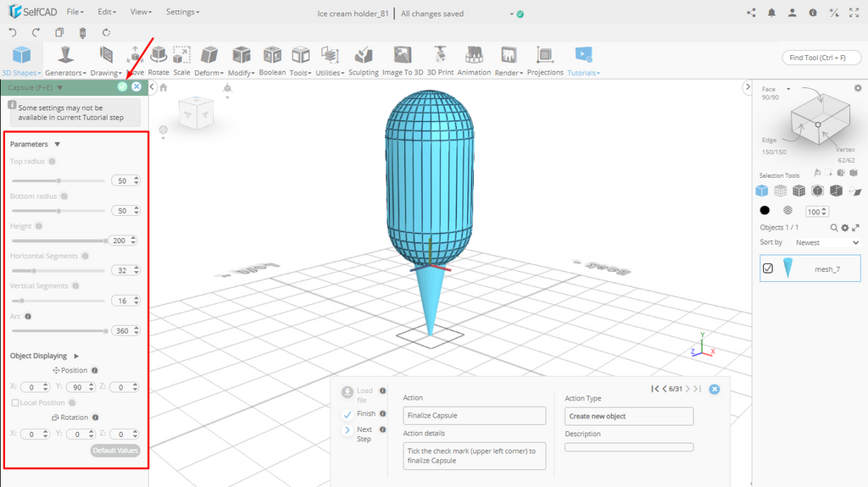Toggle the mesh_7 object checkbox
Viewport: 868px width, 487px height.
point(768,268)
